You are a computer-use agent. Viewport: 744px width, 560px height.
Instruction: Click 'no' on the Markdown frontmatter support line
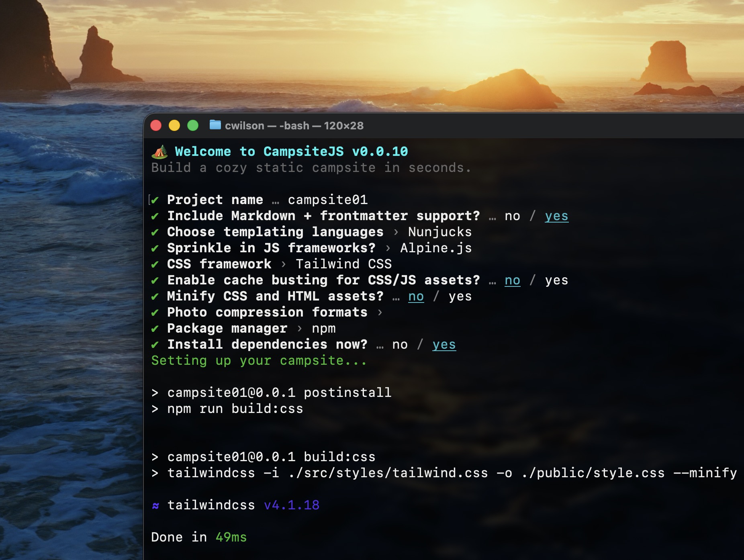pyautogui.click(x=512, y=216)
